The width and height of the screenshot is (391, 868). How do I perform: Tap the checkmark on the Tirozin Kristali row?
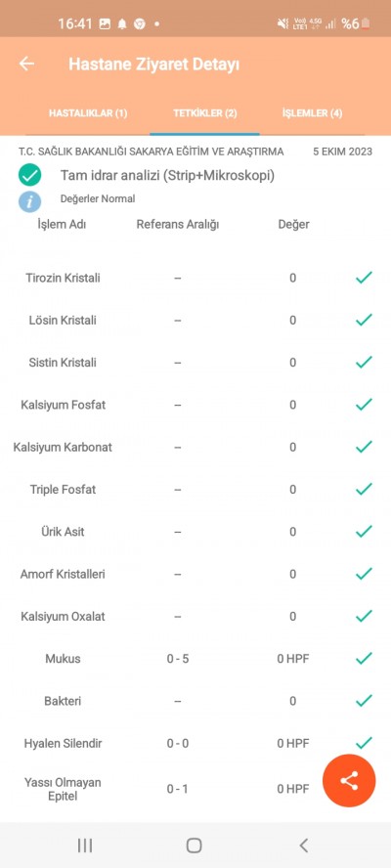[364, 278]
